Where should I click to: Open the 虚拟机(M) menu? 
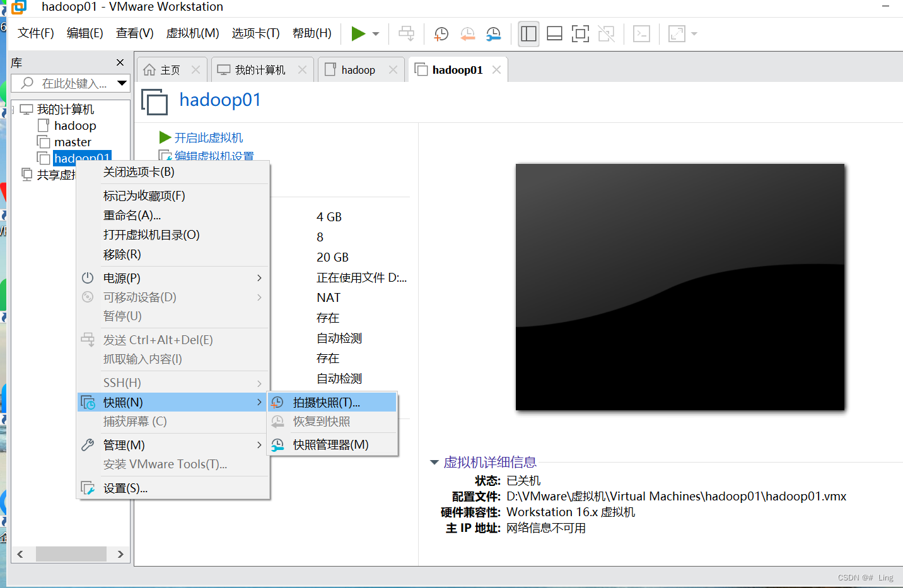pos(193,33)
